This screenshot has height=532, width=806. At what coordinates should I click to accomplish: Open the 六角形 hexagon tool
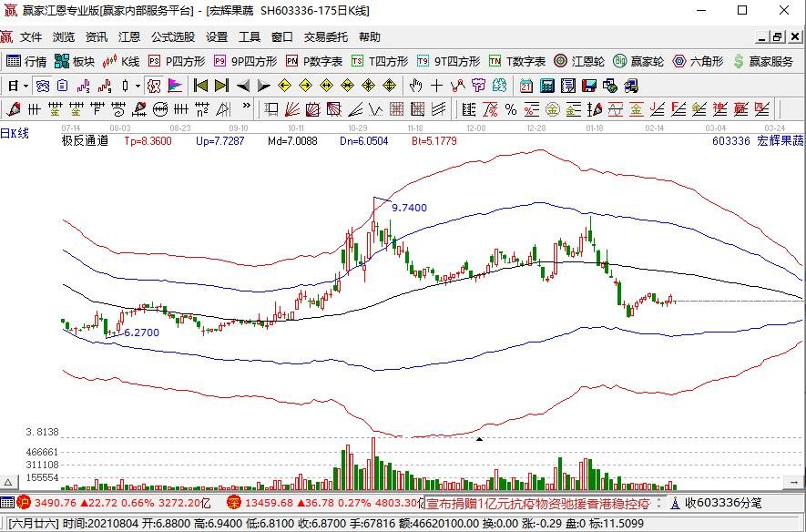pyautogui.click(x=698, y=62)
